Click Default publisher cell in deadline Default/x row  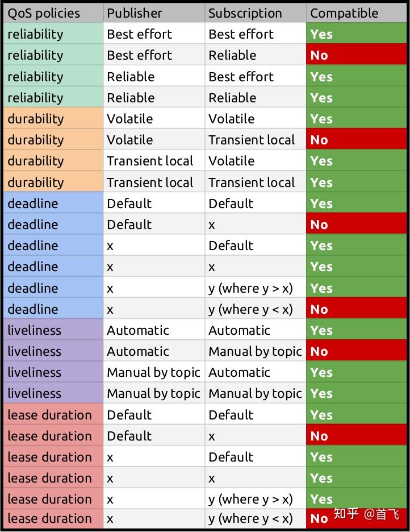click(x=129, y=225)
